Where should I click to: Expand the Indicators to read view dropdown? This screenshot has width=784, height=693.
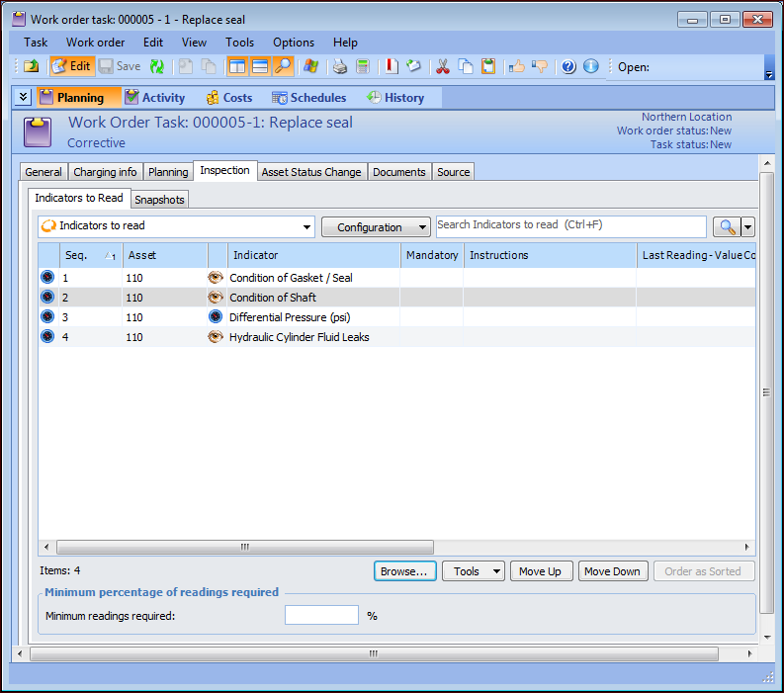coord(306,226)
